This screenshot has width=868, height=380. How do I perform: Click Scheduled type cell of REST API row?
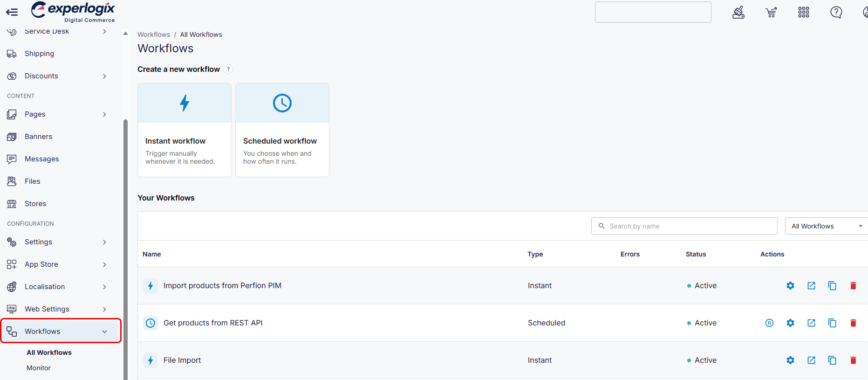[547, 323]
